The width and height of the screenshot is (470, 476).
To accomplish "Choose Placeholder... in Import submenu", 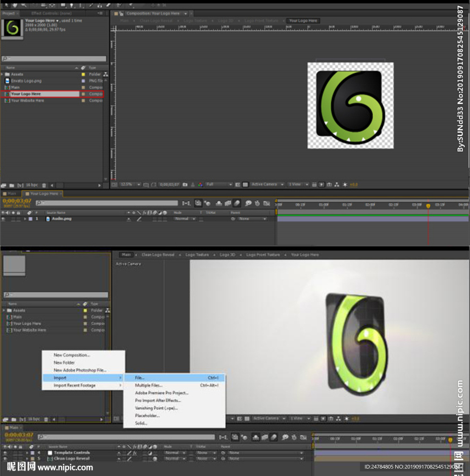I will [175, 416].
